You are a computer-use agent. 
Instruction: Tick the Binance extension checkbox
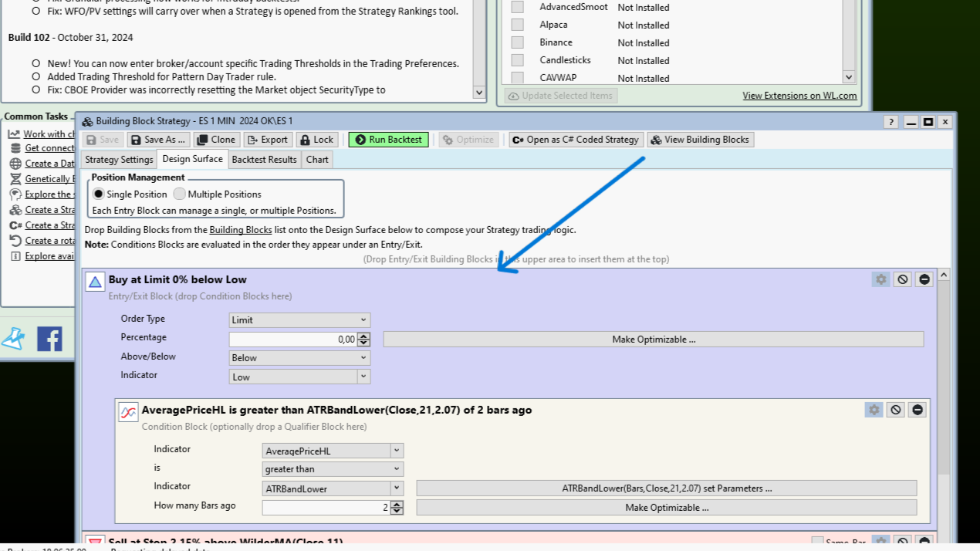point(517,42)
